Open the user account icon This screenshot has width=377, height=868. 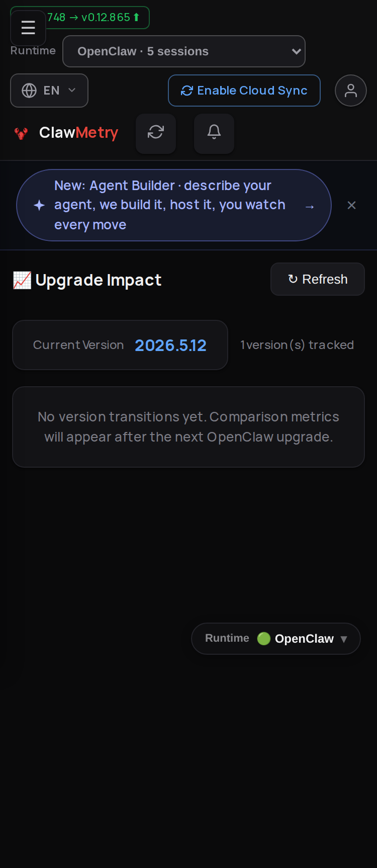point(351,91)
